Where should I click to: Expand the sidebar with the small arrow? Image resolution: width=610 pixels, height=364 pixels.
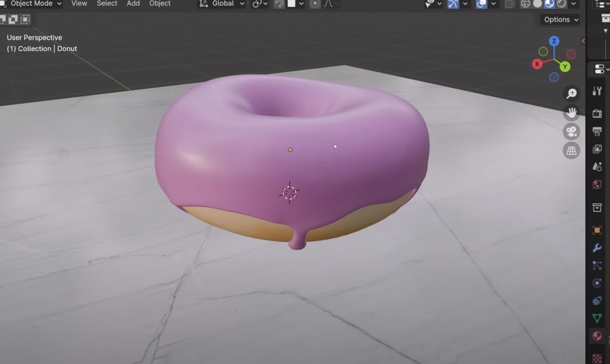pyautogui.click(x=583, y=41)
